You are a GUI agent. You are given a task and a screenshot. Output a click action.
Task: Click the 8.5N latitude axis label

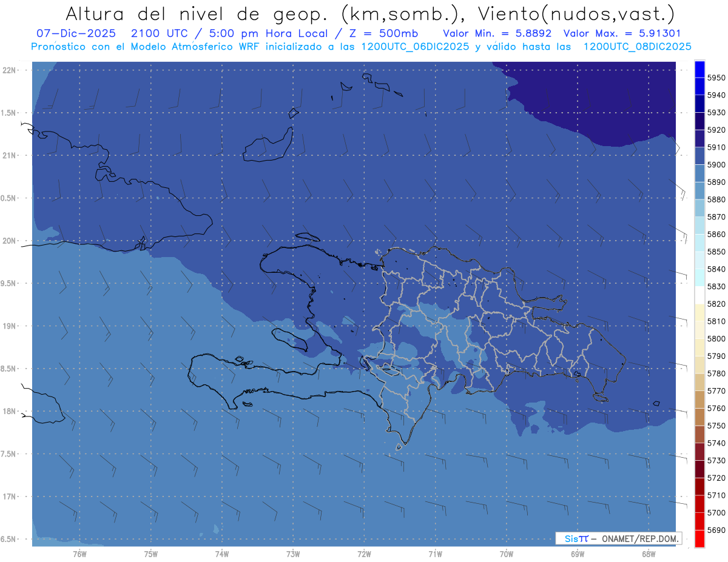coord(9,369)
